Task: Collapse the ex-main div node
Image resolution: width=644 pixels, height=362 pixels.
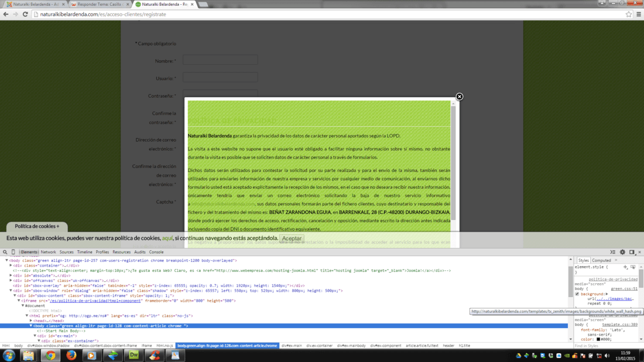Action: (x=35, y=336)
